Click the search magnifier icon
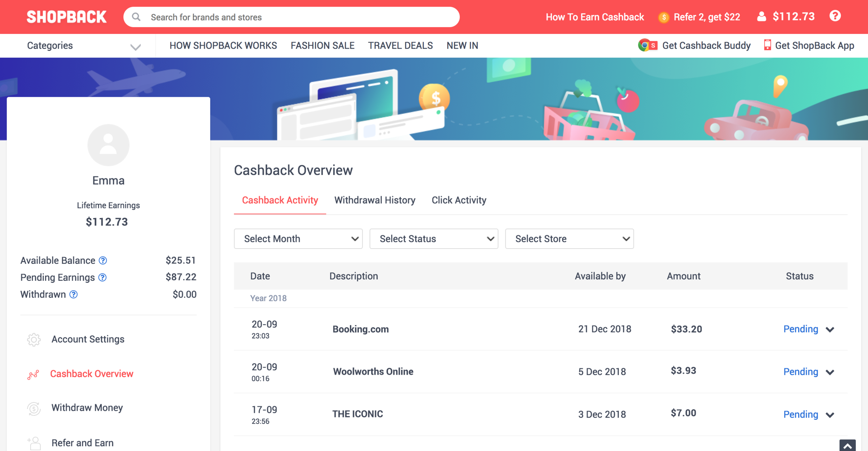 [136, 17]
